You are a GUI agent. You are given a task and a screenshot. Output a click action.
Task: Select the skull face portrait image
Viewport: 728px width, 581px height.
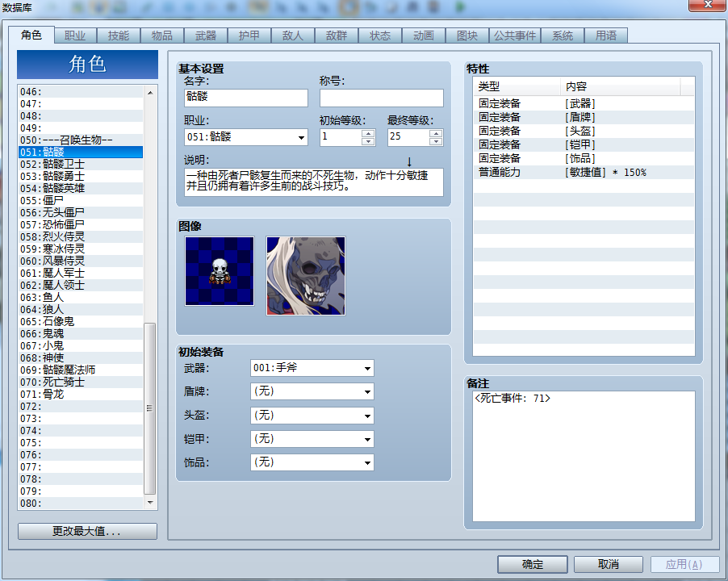(306, 276)
